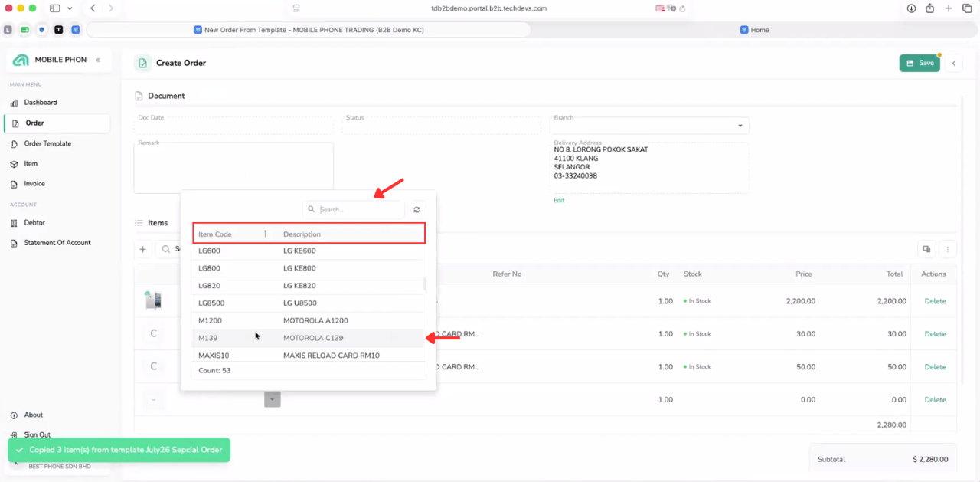Choose MAXIS10 MAXIS RELOAD CARD RM10
Viewport: 980px width, 482px height.
point(307,356)
